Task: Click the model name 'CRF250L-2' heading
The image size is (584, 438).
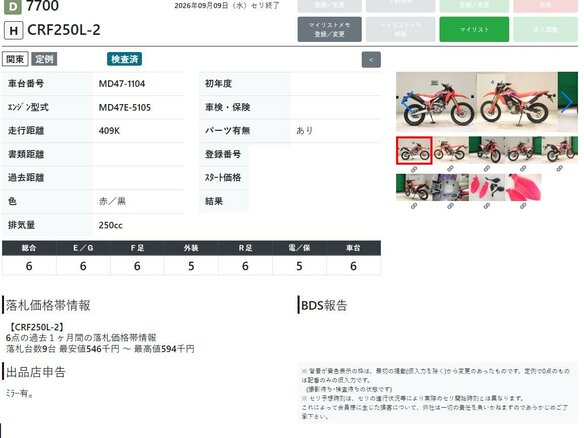Action: click(64, 30)
